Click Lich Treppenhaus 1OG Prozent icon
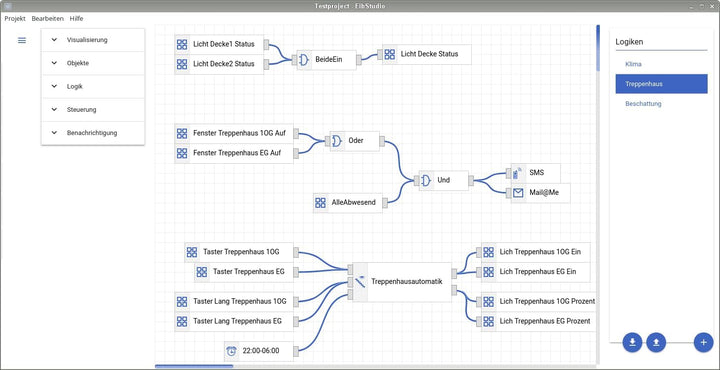The width and height of the screenshot is (720, 370). [x=489, y=302]
